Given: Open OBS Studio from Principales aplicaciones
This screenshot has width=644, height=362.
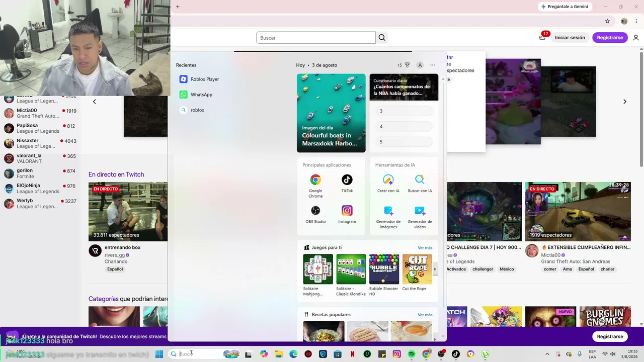Looking at the screenshot, I should (315, 214).
